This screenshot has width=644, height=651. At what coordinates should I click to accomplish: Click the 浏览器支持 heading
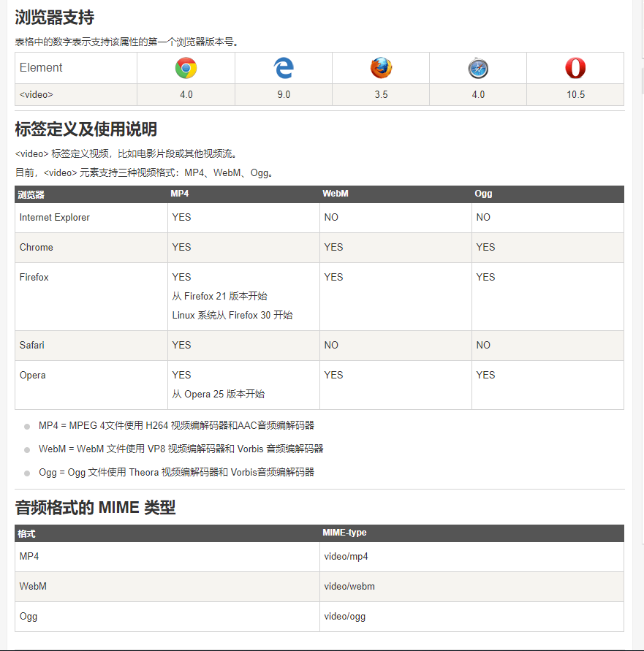pyautogui.click(x=54, y=18)
